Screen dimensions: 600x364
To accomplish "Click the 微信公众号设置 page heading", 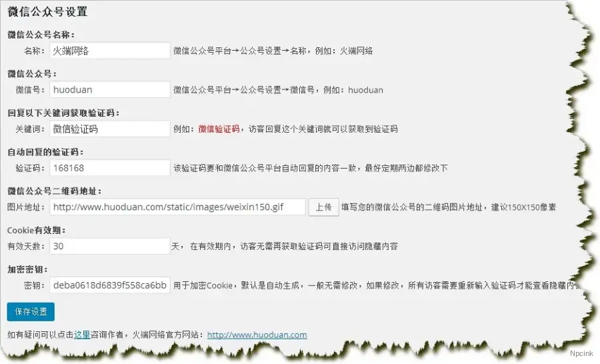I will coord(47,11).
